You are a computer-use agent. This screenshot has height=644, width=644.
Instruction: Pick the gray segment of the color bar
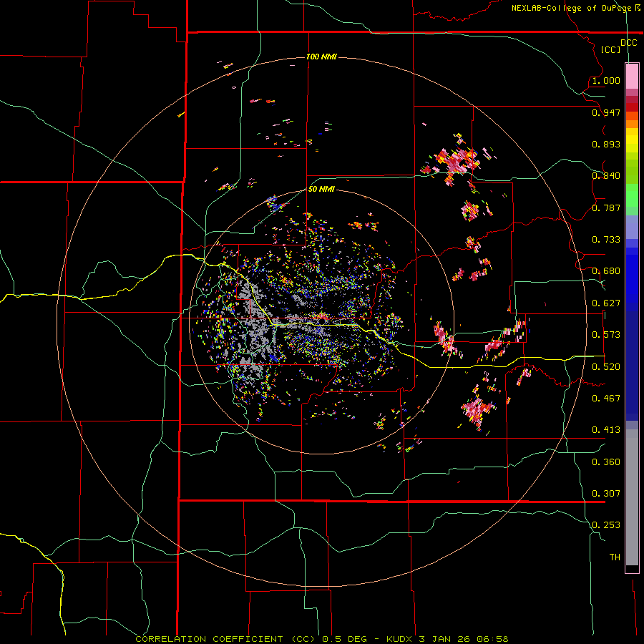pyautogui.click(x=632, y=497)
